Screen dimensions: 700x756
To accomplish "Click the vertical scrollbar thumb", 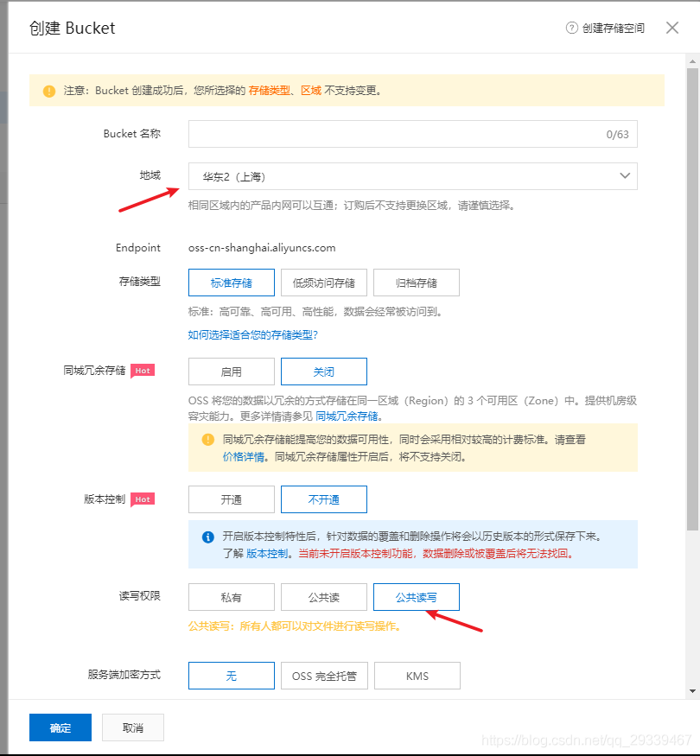I will pos(692,299).
